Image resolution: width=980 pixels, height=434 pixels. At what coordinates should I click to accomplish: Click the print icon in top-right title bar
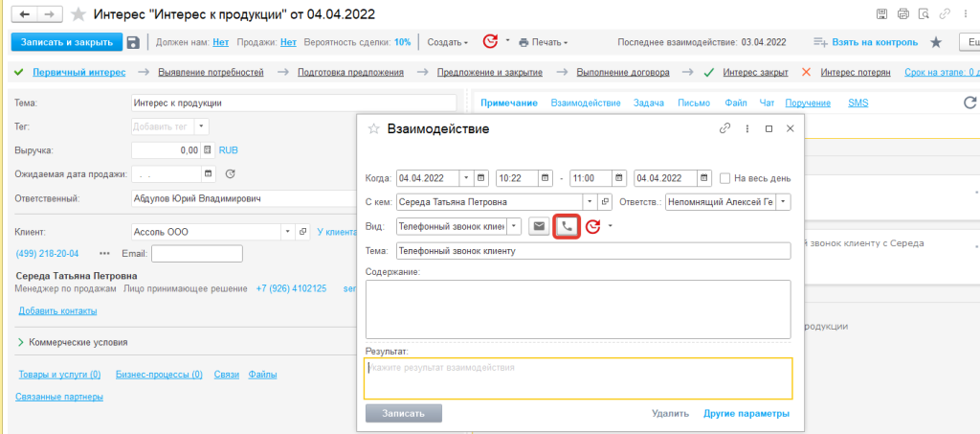point(904,14)
